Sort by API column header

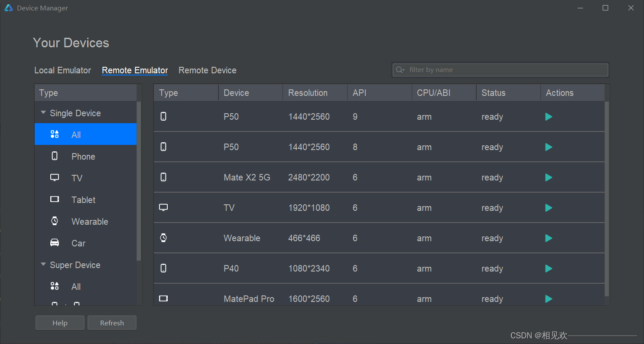pyautogui.click(x=379, y=93)
